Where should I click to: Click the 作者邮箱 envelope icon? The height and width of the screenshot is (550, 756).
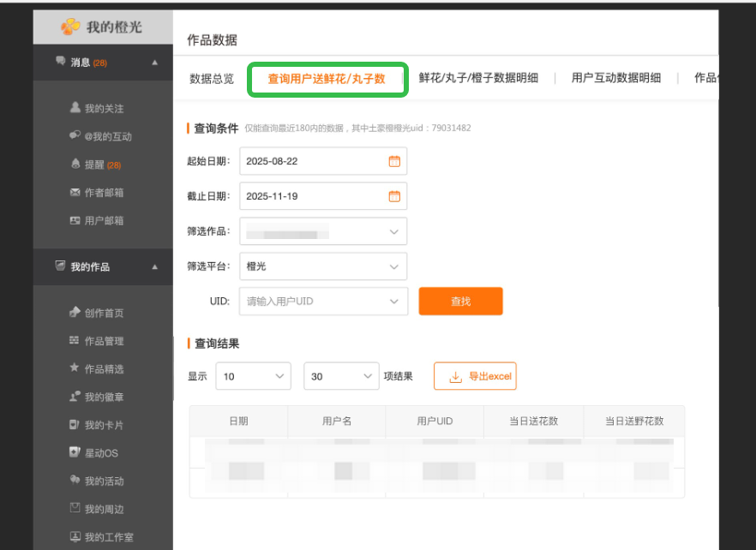pyautogui.click(x=75, y=193)
